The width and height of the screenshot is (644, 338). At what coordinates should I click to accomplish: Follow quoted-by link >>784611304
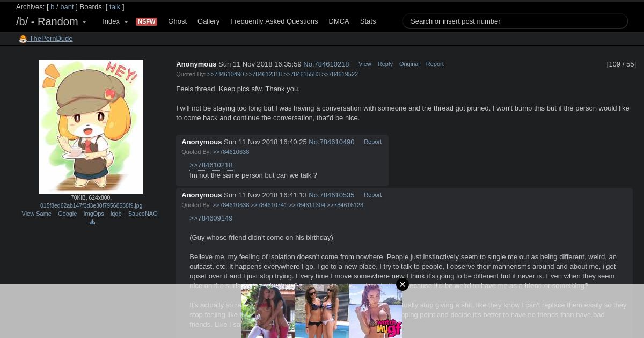coord(307,205)
